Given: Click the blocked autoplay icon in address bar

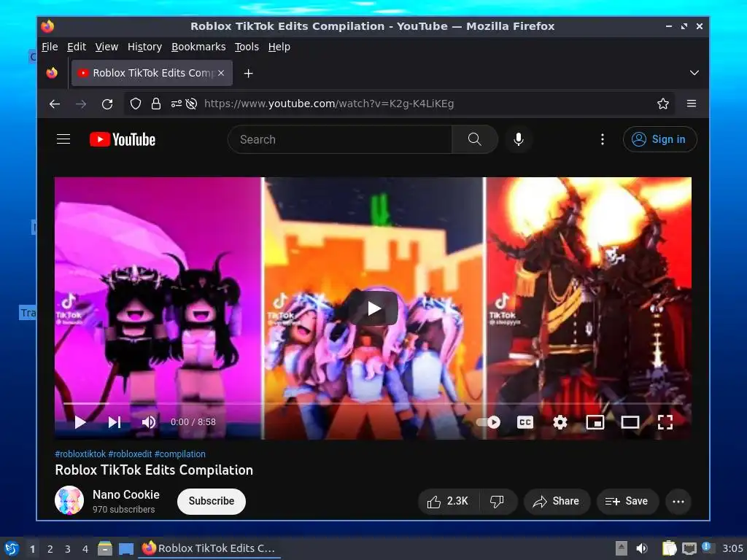Looking at the screenshot, I should pos(192,104).
